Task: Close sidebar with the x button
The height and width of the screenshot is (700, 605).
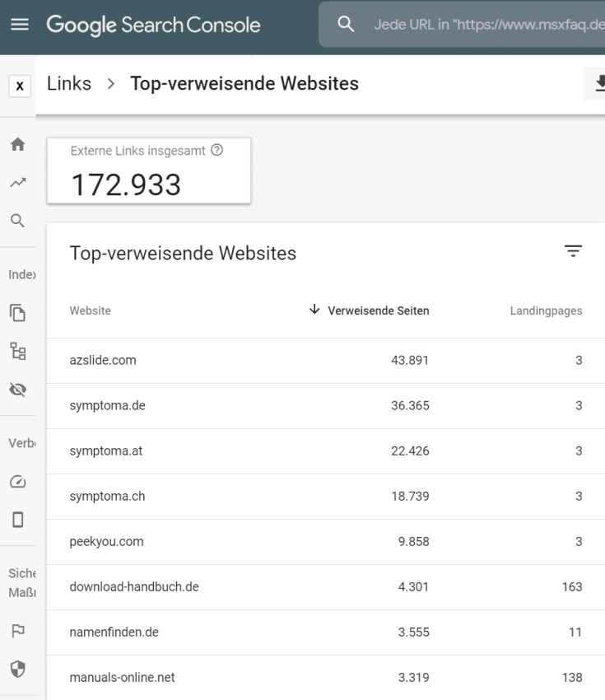Action: point(20,86)
